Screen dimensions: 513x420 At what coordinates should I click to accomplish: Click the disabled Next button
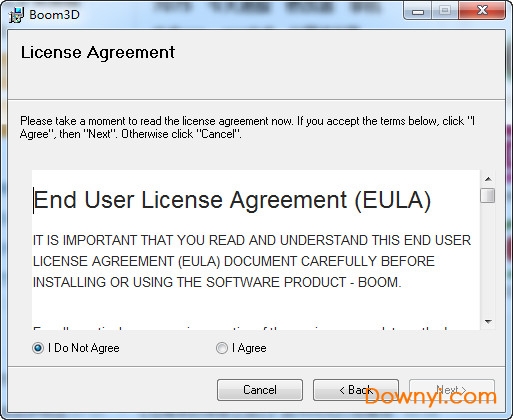452,390
